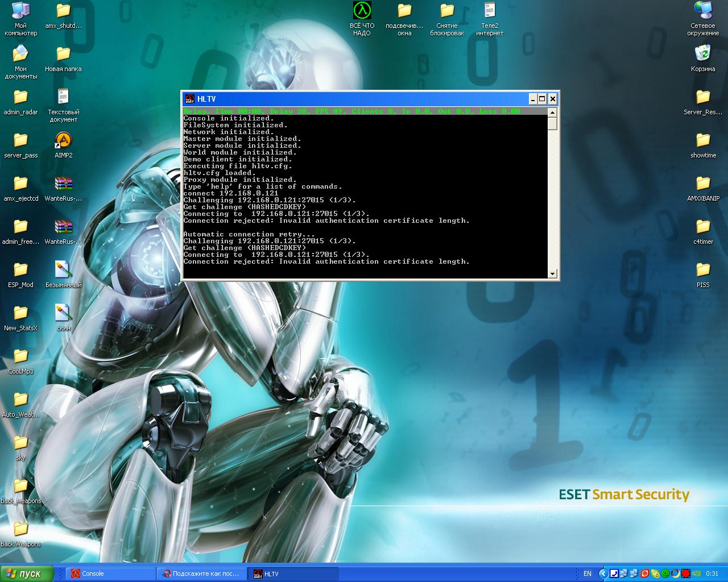Click the HLTV console scrollbar thumb
The image size is (728, 582).
[552, 123]
